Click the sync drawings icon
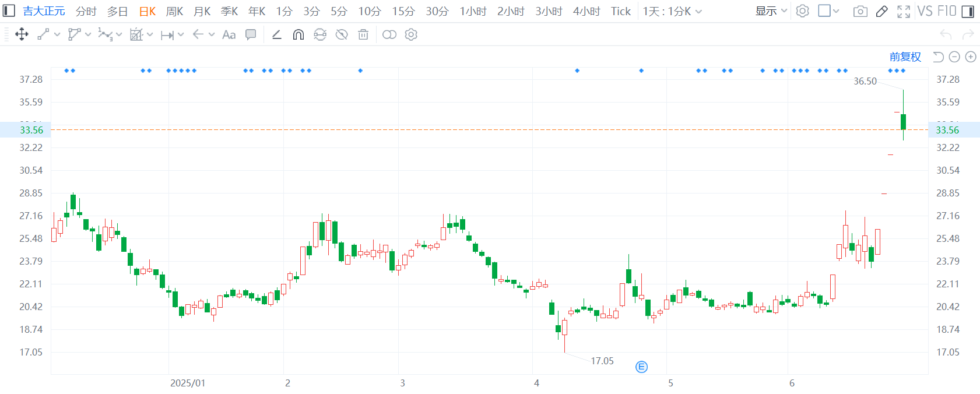Screen dimensions: 980x394 (x=320, y=35)
